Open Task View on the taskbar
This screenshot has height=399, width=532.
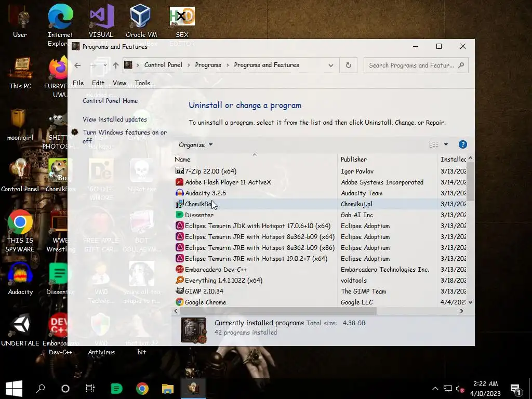pyautogui.click(x=90, y=389)
